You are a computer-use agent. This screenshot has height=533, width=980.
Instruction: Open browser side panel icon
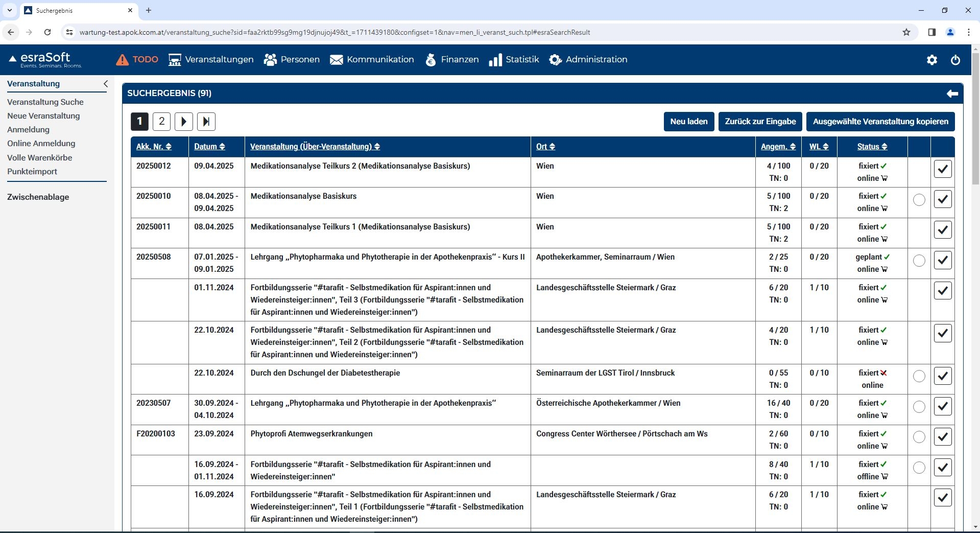[932, 32]
